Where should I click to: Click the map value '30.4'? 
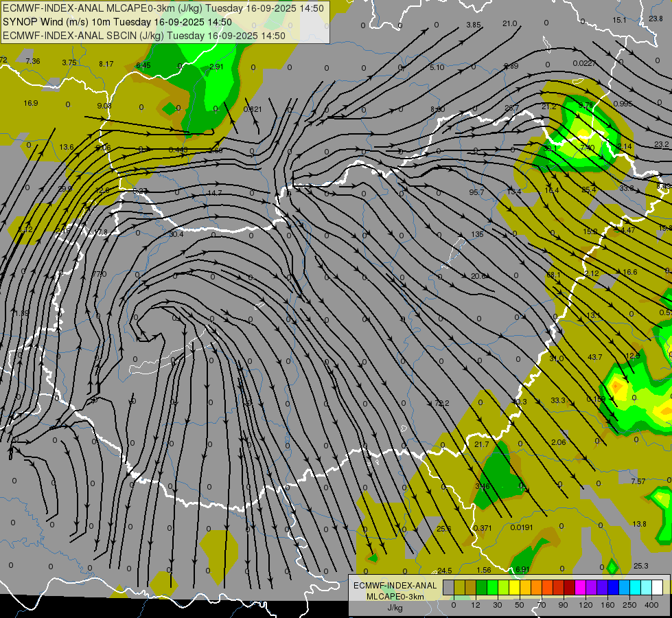[x=176, y=233]
